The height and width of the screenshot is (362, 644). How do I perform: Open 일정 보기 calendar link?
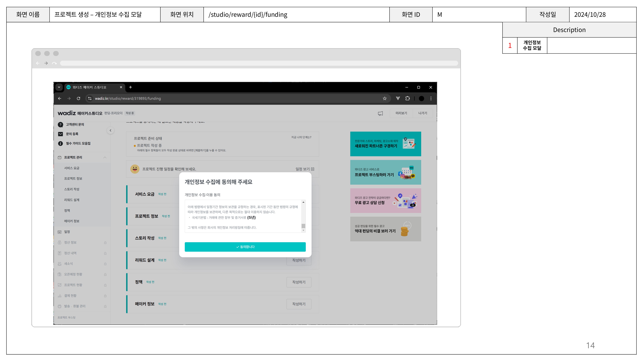pos(305,169)
